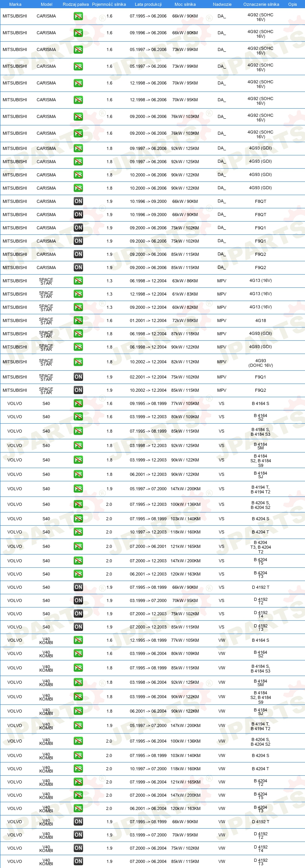
Task: Click diesel ON icon in S40 D 4192 T3 row
Action: coord(78,627)
